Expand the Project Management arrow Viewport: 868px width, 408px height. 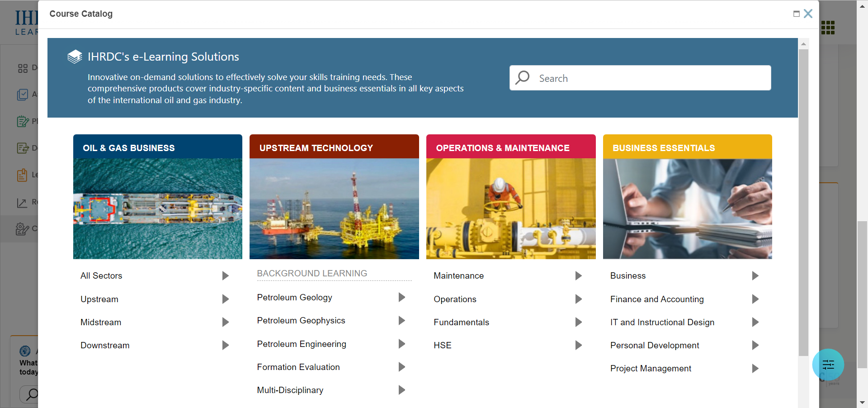click(755, 368)
